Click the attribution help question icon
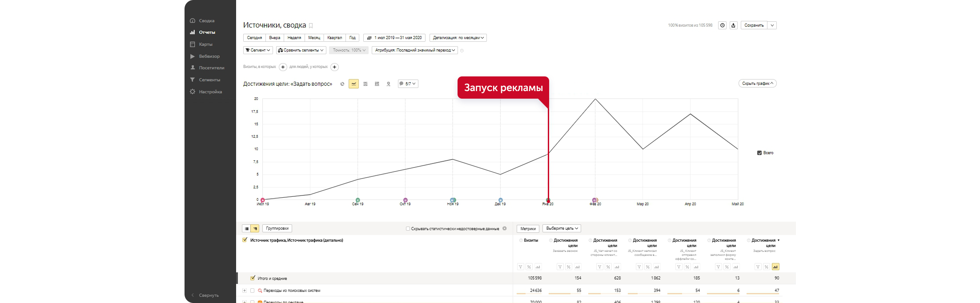The width and height of the screenshot is (980, 303). coord(462,51)
